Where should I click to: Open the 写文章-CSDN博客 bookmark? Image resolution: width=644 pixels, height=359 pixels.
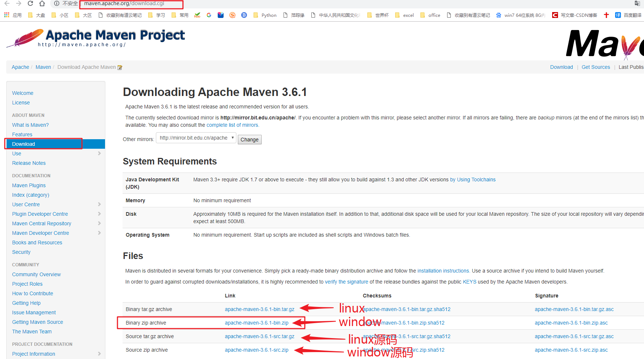[x=575, y=15]
